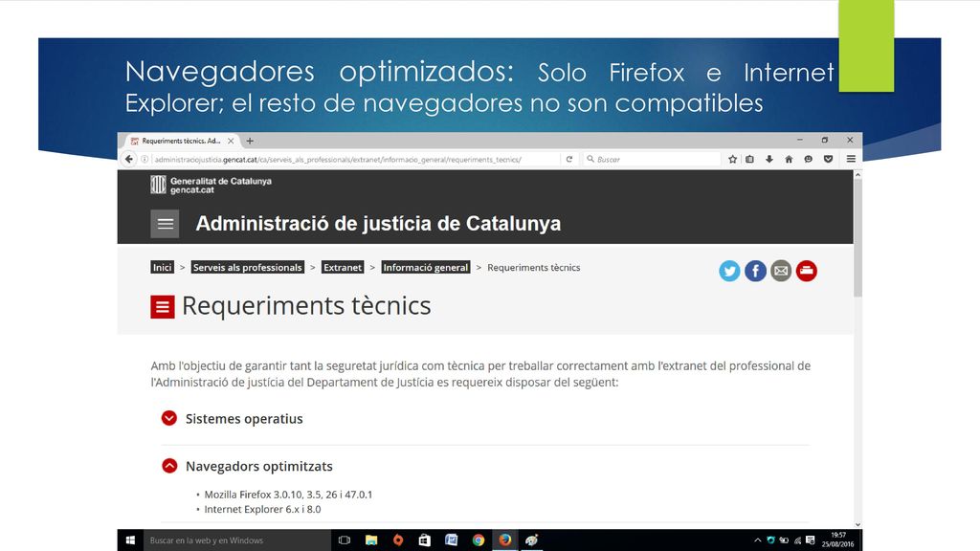Switch to Firefox in the taskbar
The width and height of the screenshot is (980, 551).
pos(505,540)
